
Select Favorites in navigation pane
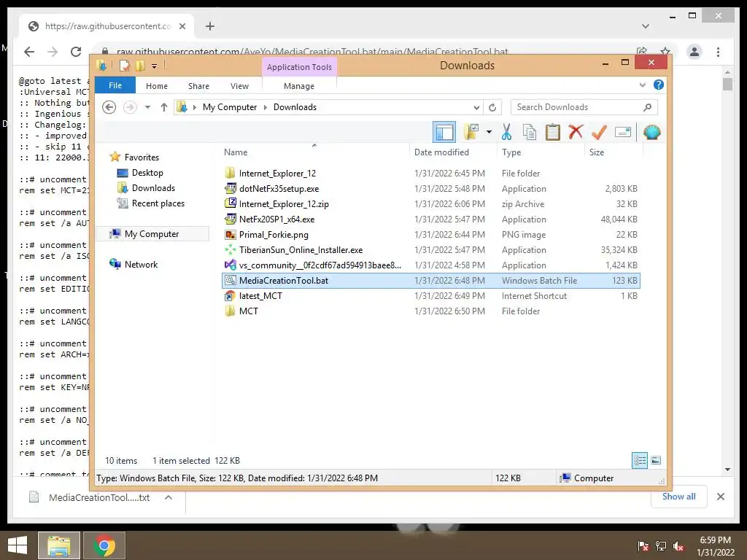coord(142,157)
